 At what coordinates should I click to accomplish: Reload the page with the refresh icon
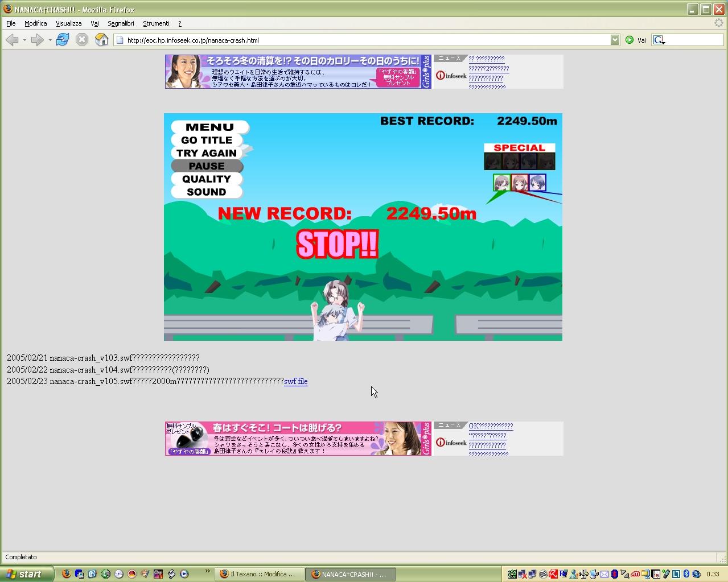pyautogui.click(x=63, y=40)
